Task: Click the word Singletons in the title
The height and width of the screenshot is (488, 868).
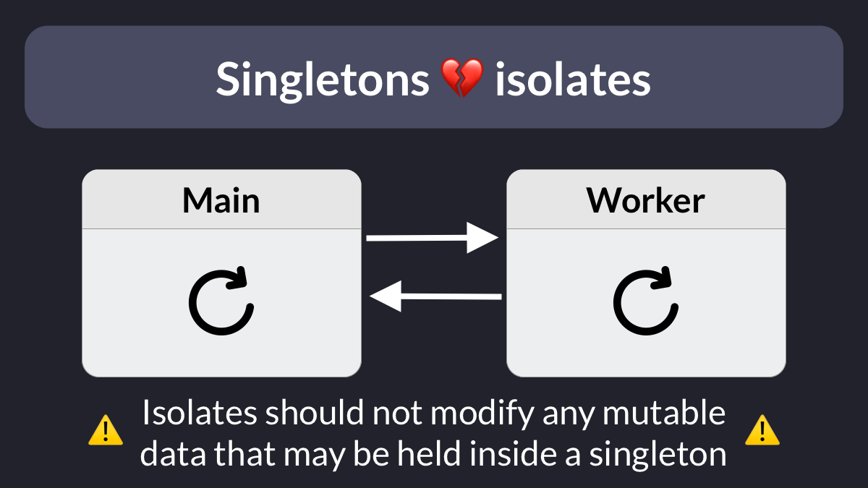Action: [x=323, y=79]
